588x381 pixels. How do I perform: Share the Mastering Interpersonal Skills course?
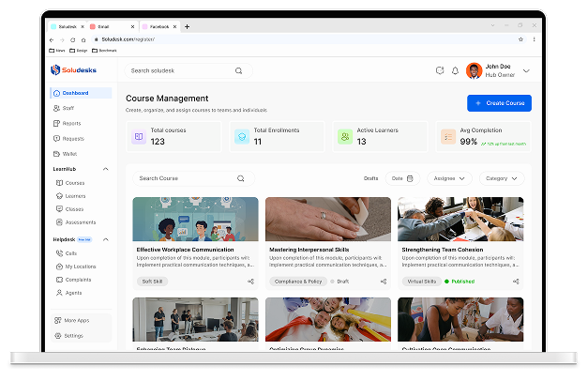384,282
